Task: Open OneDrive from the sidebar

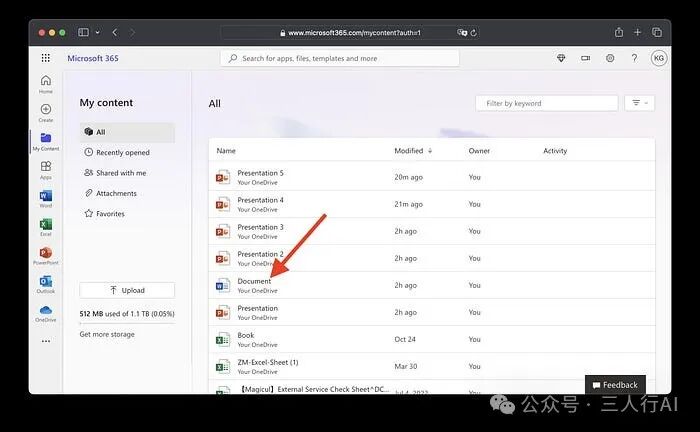Action: click(46, 313)
